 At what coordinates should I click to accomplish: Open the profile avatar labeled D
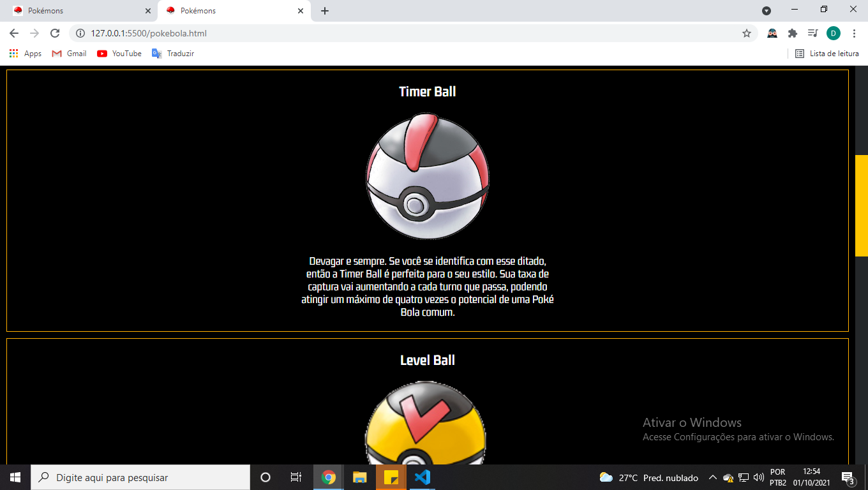(834, 33)
